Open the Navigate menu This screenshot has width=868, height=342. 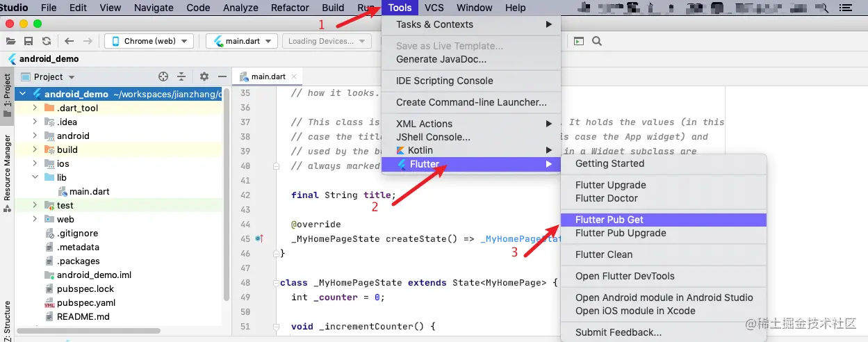click(x=154, y=8)
